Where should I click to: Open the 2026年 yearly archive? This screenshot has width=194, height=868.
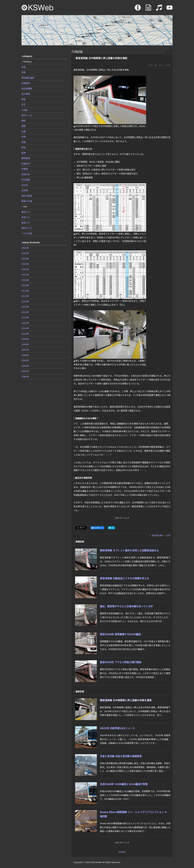pyautogui.click(x=25, y=248)
